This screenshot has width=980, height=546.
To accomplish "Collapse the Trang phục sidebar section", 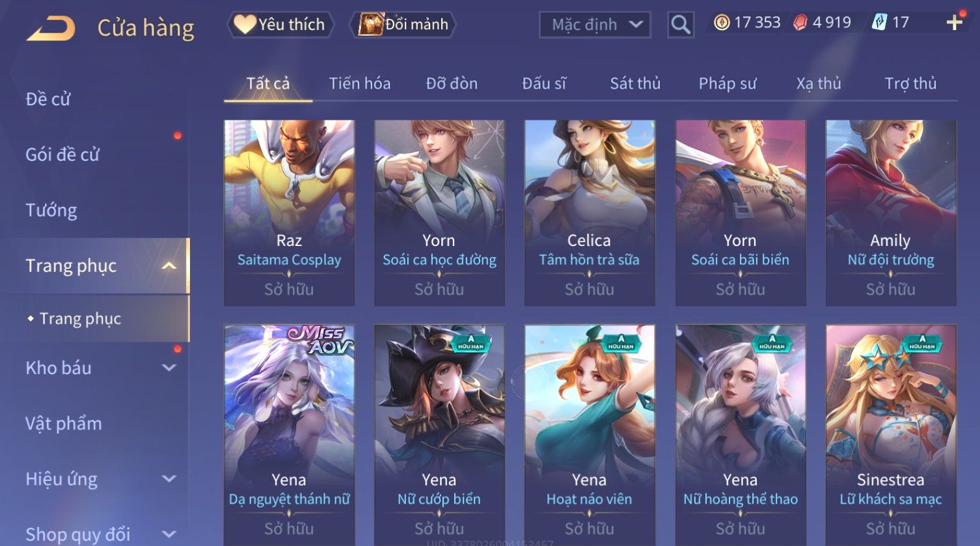I will [169, 266].
